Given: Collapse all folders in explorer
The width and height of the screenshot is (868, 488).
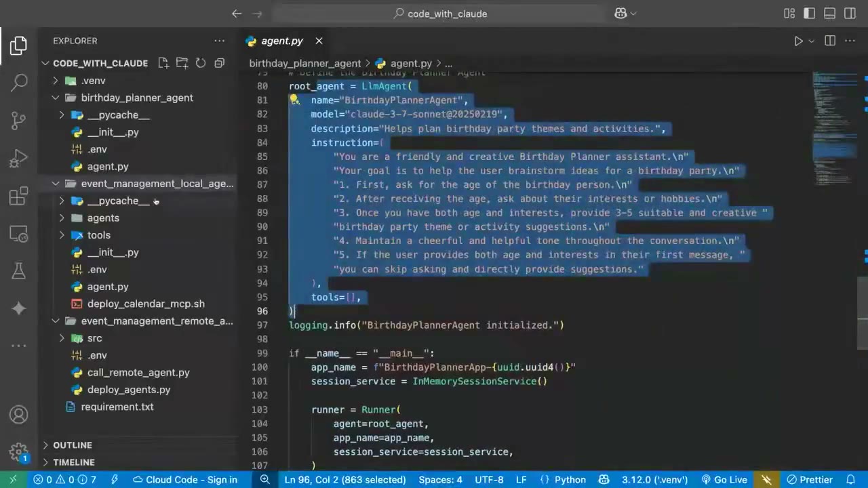Looking at the screenshot, I should click(x=219, y=63).
